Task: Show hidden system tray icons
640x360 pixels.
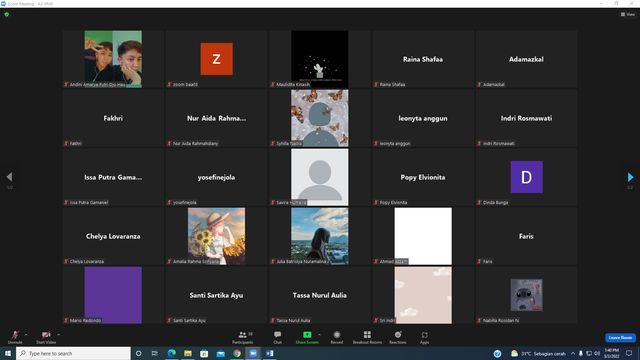Action: [573, 353]
